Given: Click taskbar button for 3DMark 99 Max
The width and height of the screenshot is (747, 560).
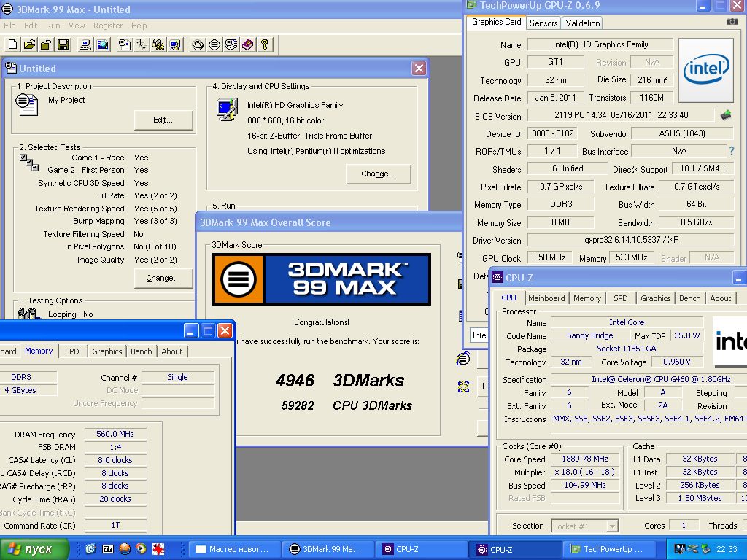Looking at the screenshot, I should click(328, 549).
